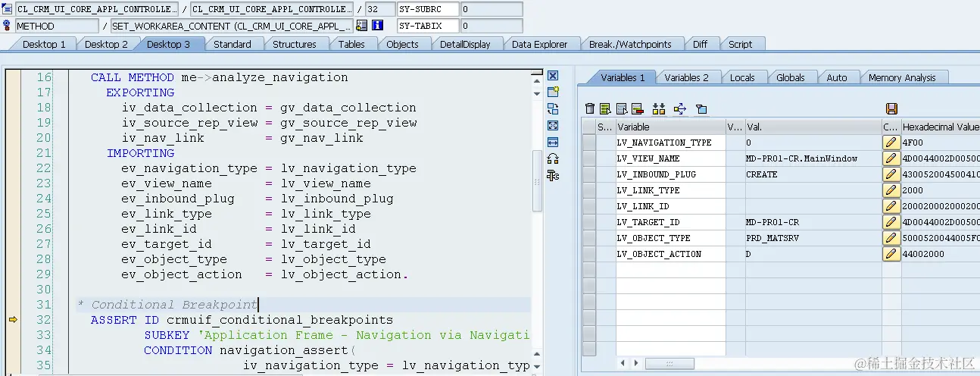The width and height of the screenshot is (980, 376).
Task: Open the Structures tab
Action: click(295, 44)
